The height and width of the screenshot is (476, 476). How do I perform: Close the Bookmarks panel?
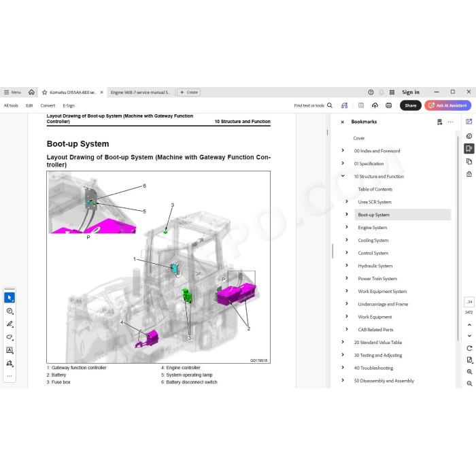pyautogui.click(x=343, y=122)
